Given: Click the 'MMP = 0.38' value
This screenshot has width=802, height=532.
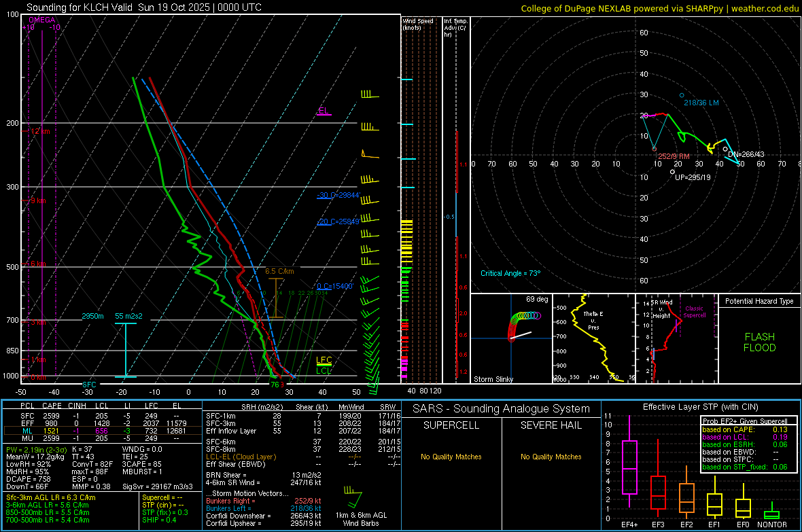Looking at the screenshot, I should click(x=91, y=486).
